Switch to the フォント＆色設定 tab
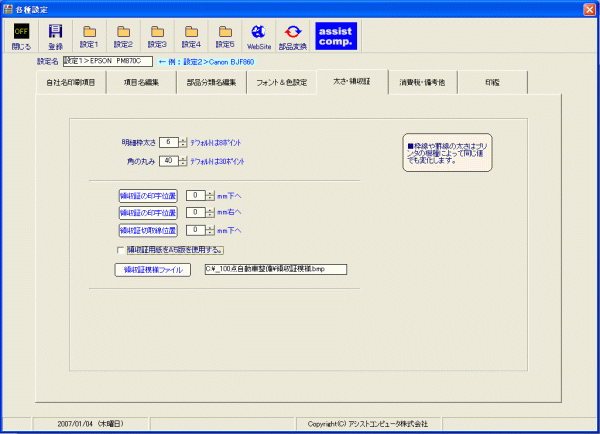This screenshot has height=434, width=600. click(282, 82)
